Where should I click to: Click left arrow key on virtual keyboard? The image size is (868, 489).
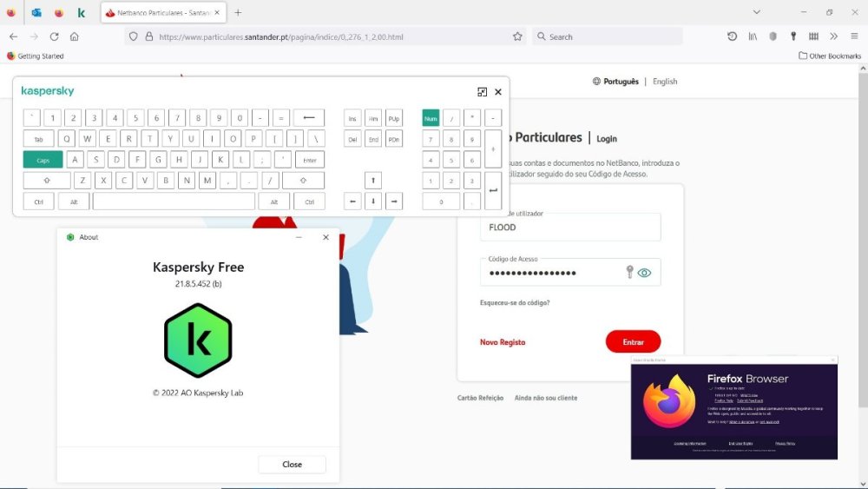click(x=352, y=202)
